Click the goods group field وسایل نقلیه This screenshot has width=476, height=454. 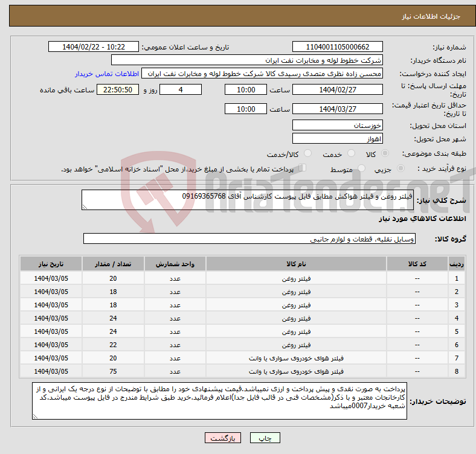click(249, 238)
